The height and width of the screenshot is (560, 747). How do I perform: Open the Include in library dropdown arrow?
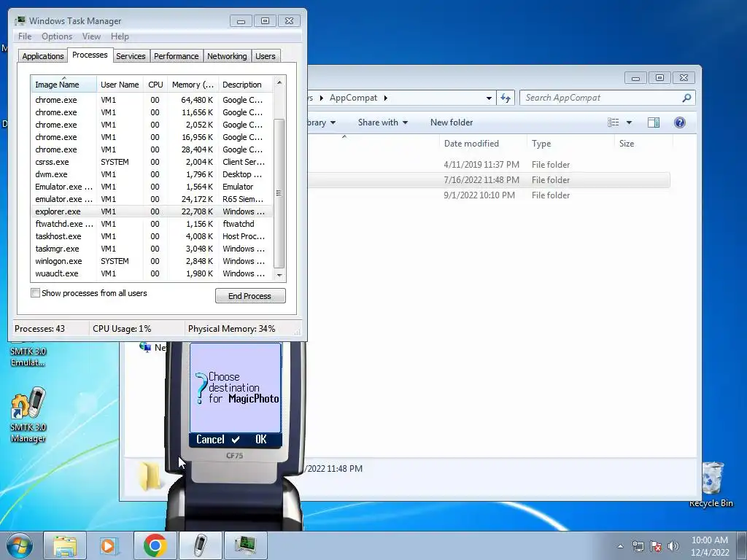[x=333, y=122]
